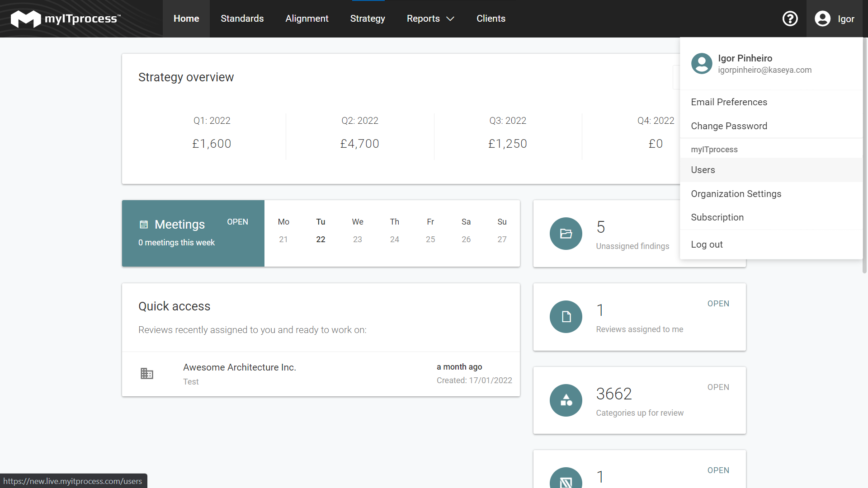The height and width of the screenshot is (488, 868).
Task: Click the 5 Unassigned findings count
Action: tap(601, 227)
